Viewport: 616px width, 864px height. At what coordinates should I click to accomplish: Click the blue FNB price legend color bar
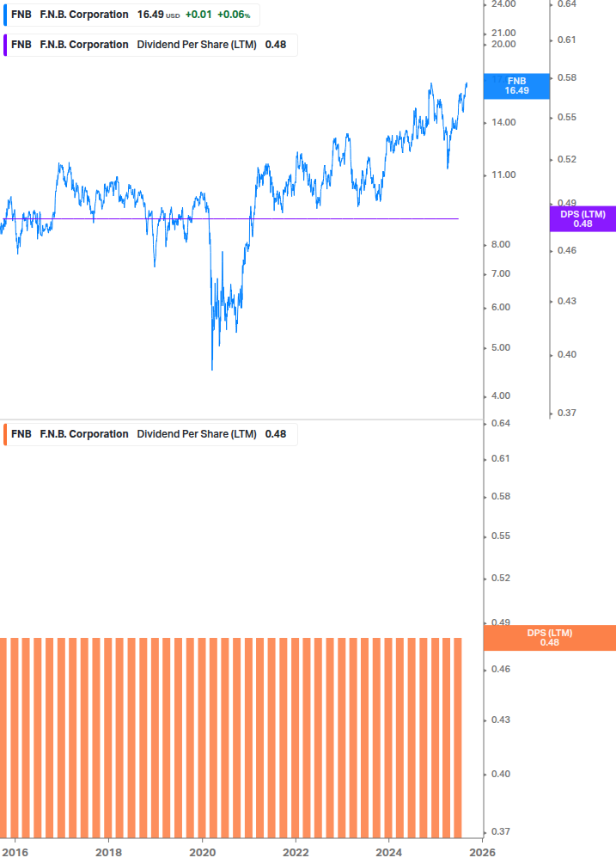[4, 15]
